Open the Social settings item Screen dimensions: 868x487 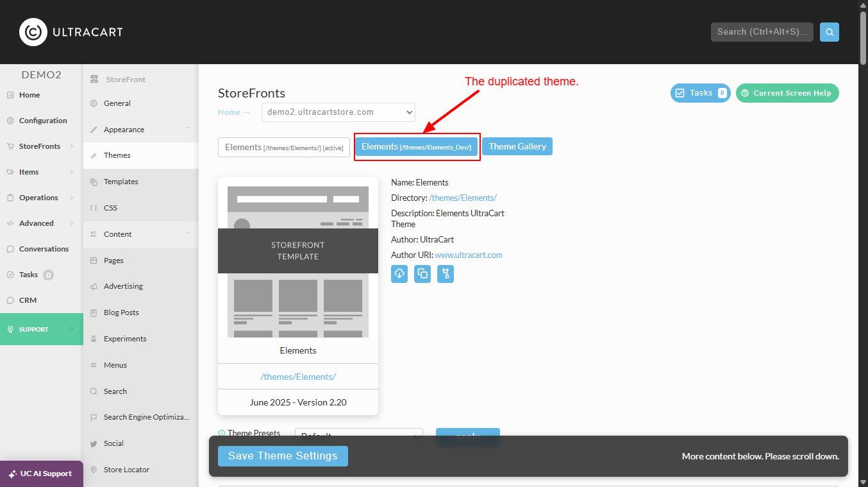click(113, 443)
